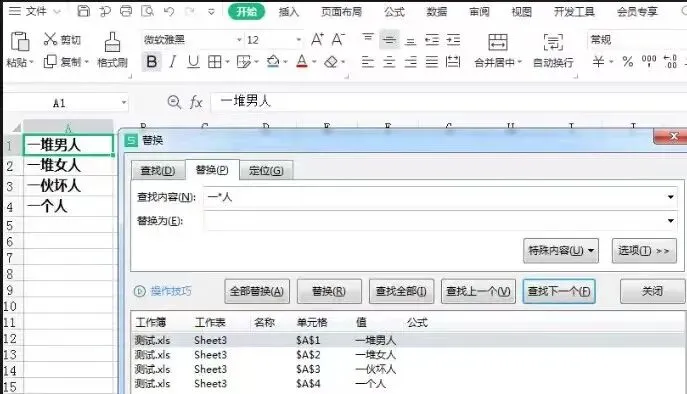Expand the 选项 options button
Image resolution: width=687 pixels, height=394 pixels.
(644, 251)
